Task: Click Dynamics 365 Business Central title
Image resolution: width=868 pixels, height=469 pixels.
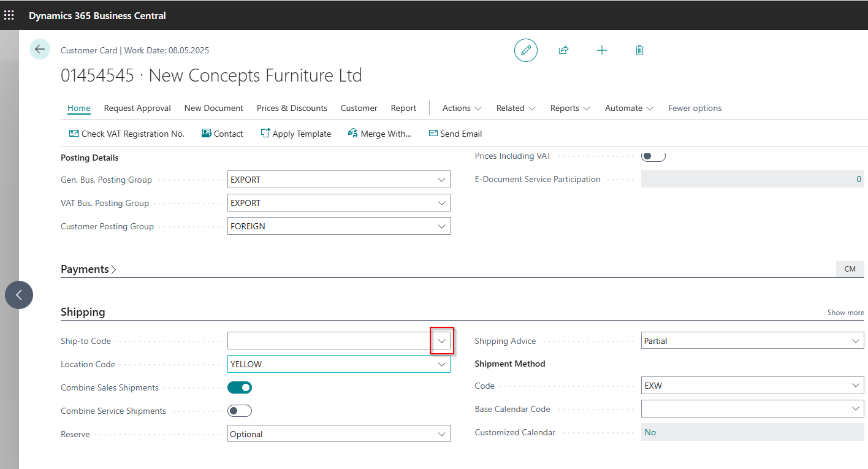Action: coord(97,15)
